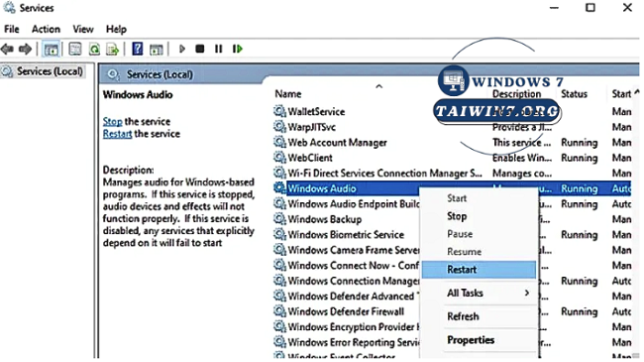This screenshot has width=644, height=362.
Task: Open the Action menu
Action: pyautogui.click(x=46, y=29)
